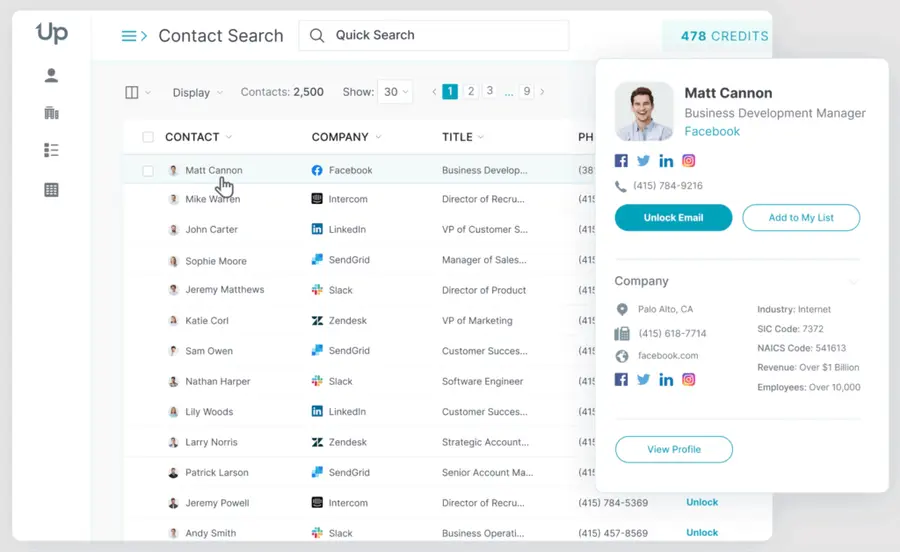Open Matt Cannon's LinkedIn social icon
Screen dimensions: 900x552
666,161
